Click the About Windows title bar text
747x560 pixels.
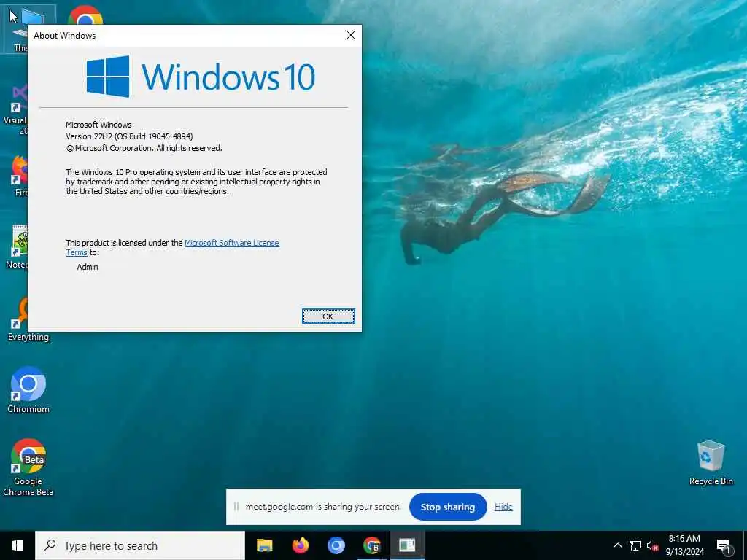pos(65,36)
